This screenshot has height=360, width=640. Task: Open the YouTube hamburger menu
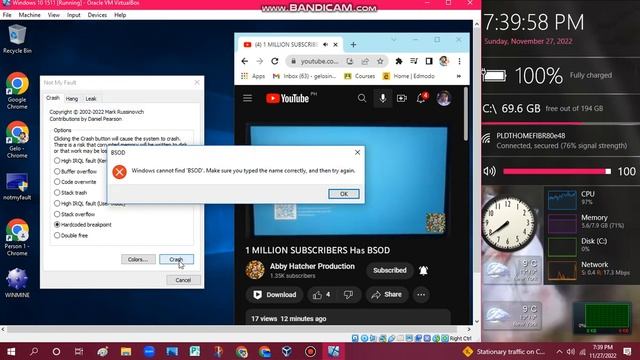[247, 98]
